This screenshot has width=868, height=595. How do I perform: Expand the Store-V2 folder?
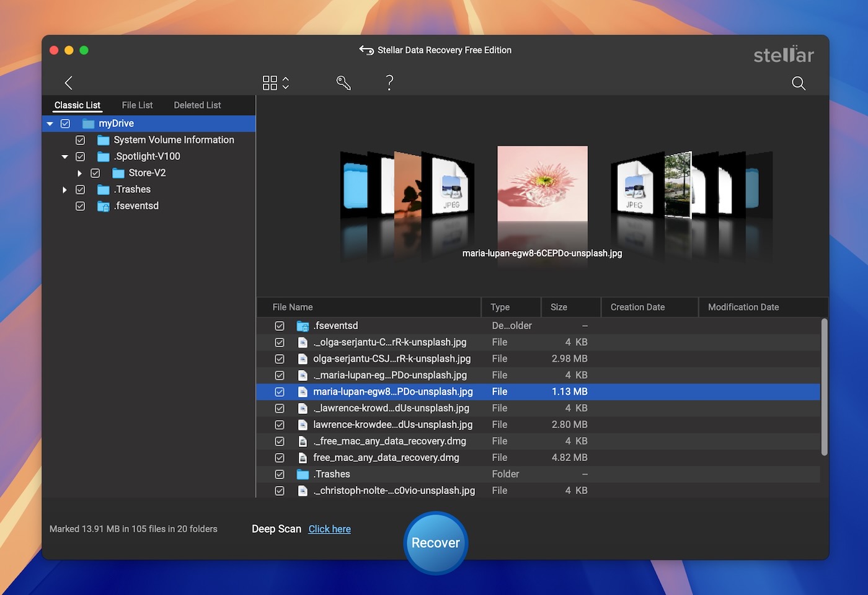tap(79, 173)
